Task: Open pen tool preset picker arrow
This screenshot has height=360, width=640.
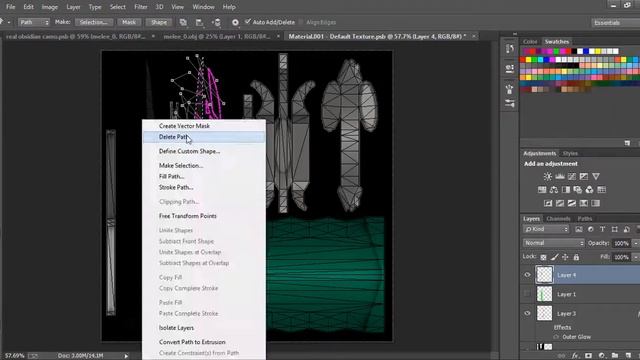Action: pyautogui.click(x=9, y=22)
